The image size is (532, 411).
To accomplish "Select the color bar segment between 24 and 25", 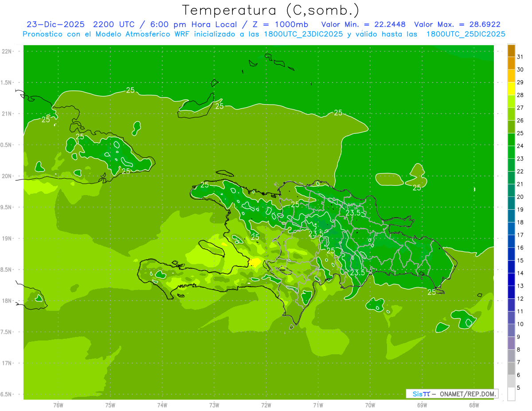I will coord(511,140).
